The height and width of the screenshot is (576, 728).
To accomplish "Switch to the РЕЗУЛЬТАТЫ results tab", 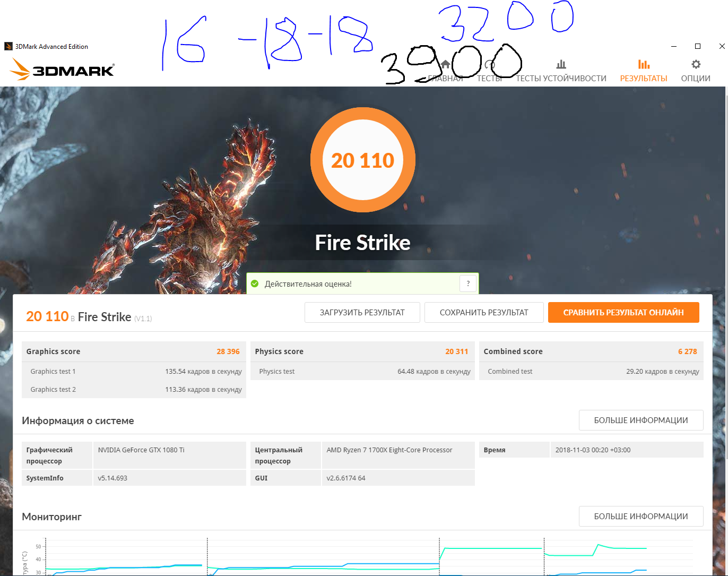I will tap(644, 71).
